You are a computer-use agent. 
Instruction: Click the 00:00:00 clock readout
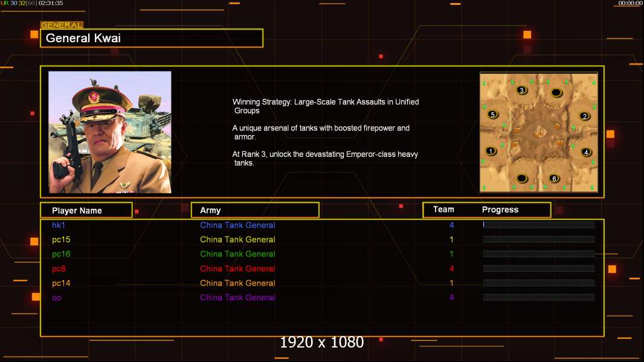coord(631,3)
